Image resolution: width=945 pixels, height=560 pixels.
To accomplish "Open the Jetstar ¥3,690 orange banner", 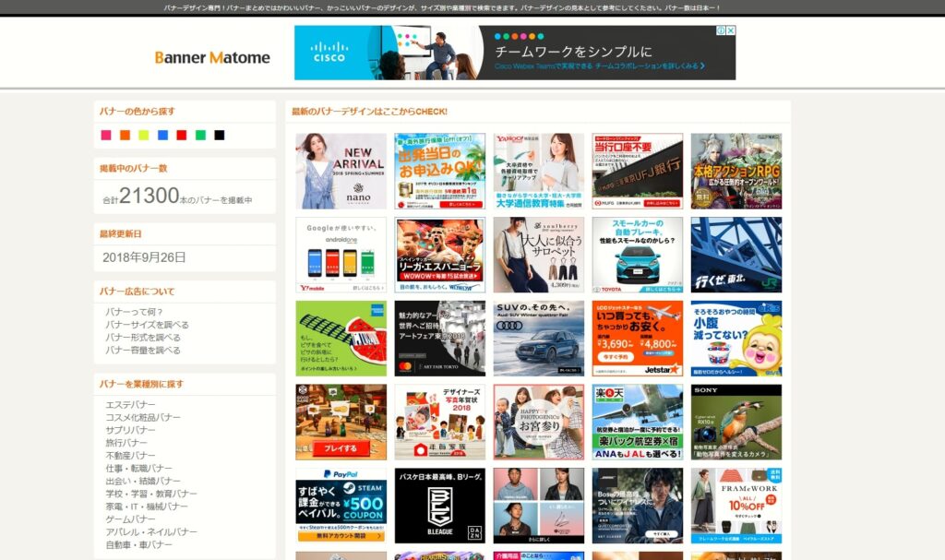I will tap(638, 339).
